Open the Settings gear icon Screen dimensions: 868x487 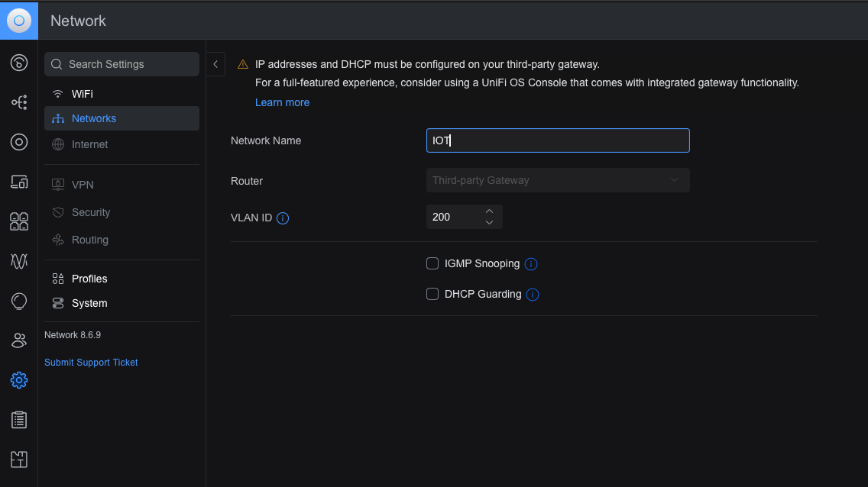[19, 380]
